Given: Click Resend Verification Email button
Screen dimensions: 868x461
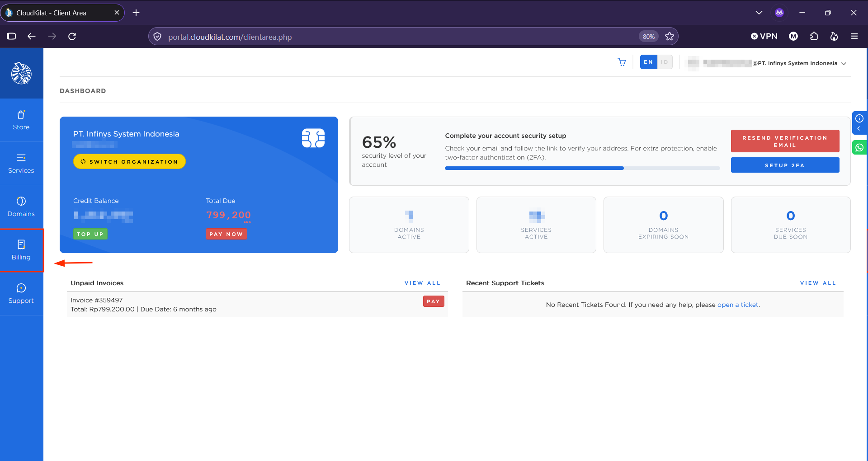Looking at the screenshot, I should point(785,141).
